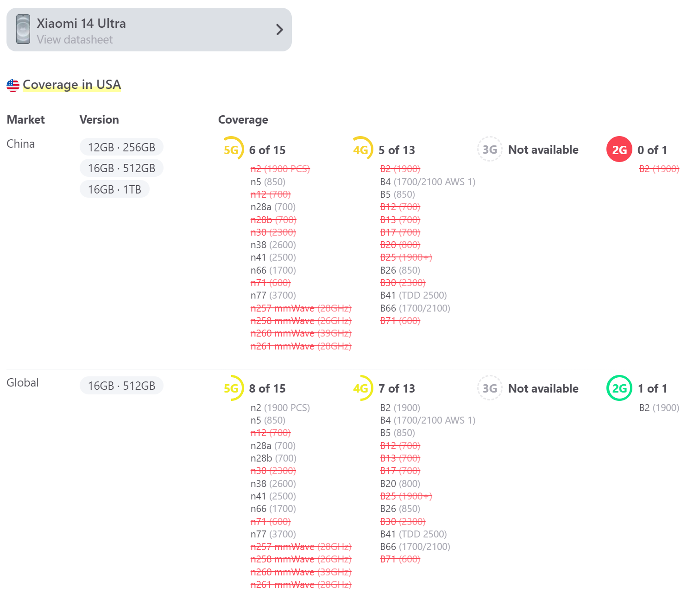
Task: Click the Global market 3G badge icon
Action: (x=490, y=388)
